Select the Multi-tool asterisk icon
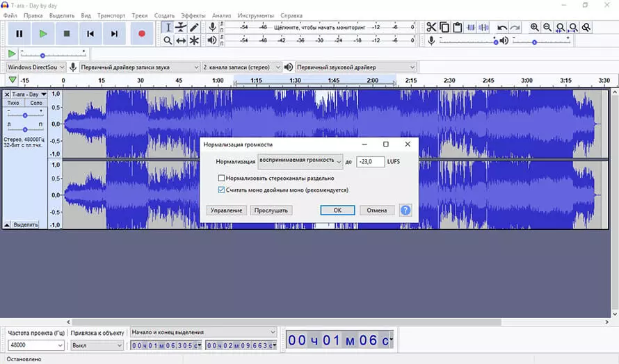The width and height of the screenshot is (619, 364). click(194, 40)
